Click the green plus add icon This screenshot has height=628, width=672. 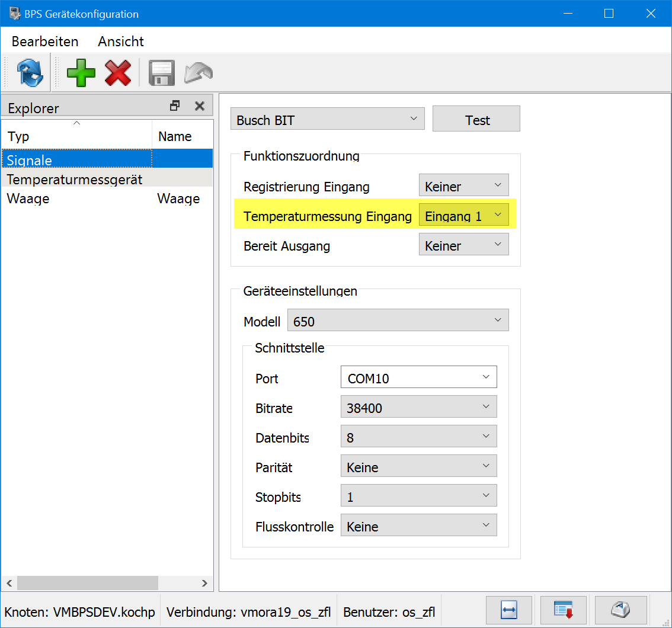coord(81,73)
